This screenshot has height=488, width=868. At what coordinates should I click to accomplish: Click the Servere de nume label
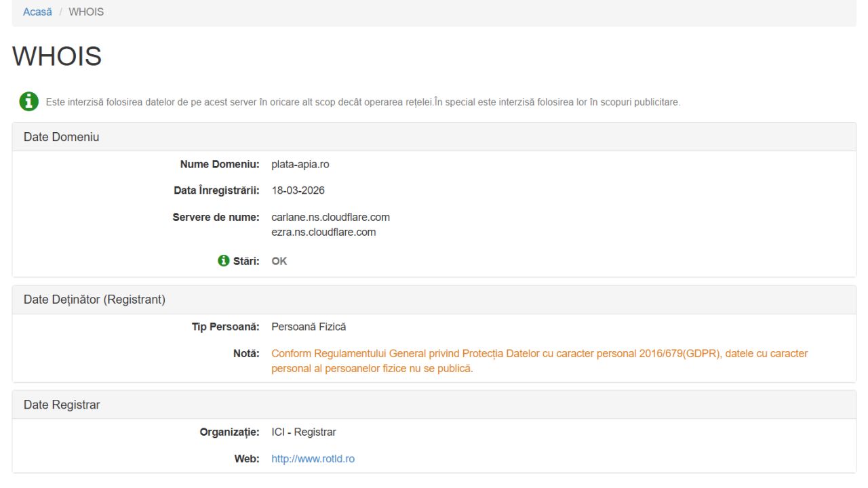216,218
